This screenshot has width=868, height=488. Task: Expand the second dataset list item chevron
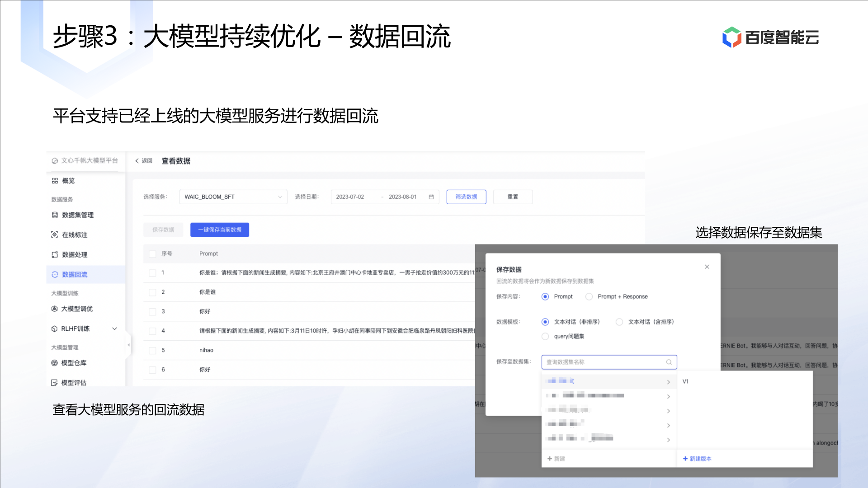[669, 397]
